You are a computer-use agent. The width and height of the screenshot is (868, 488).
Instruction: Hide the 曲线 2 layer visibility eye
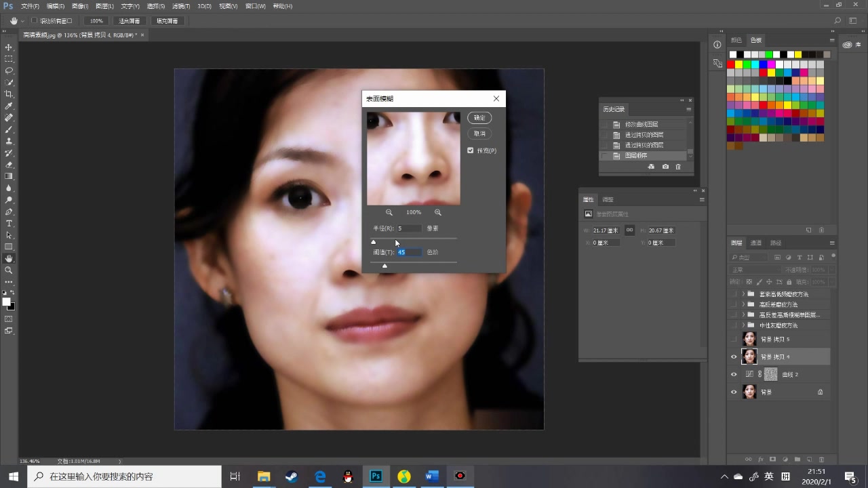pos(733,374)
